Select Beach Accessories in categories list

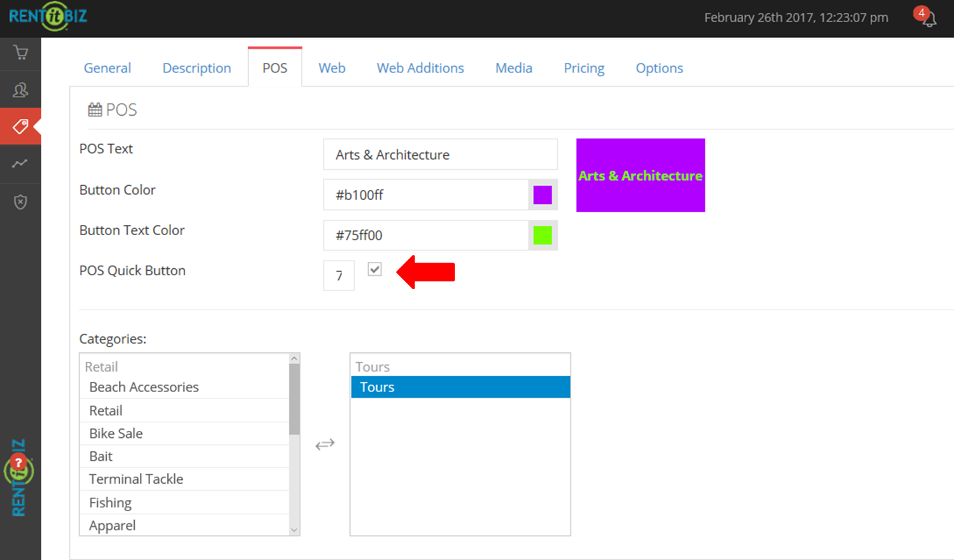point(184,387)
